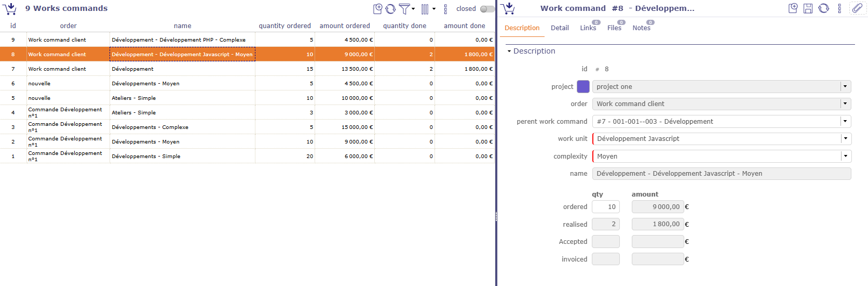Click the realised qty field
This screenshot has width=868, height=286.
point(606,224)
